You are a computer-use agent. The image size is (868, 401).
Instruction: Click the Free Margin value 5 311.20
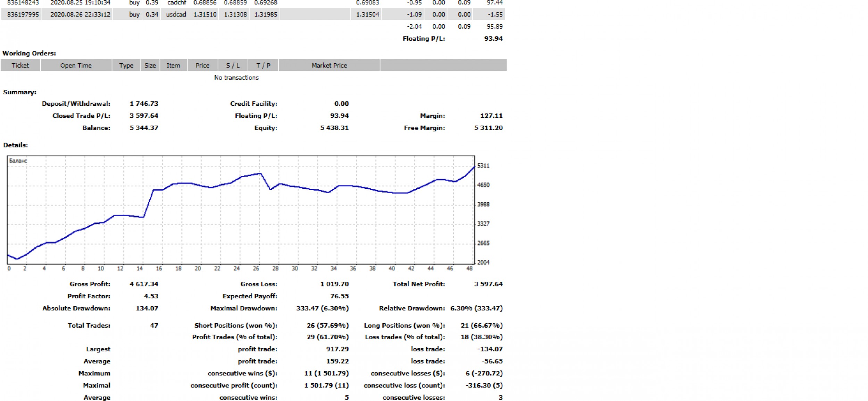tap(488, 128)
